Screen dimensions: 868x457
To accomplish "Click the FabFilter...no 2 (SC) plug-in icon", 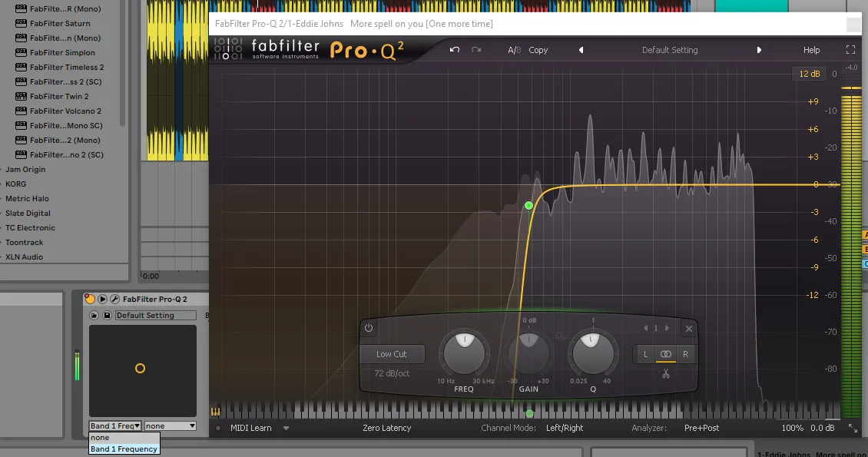I will point(21,155).
